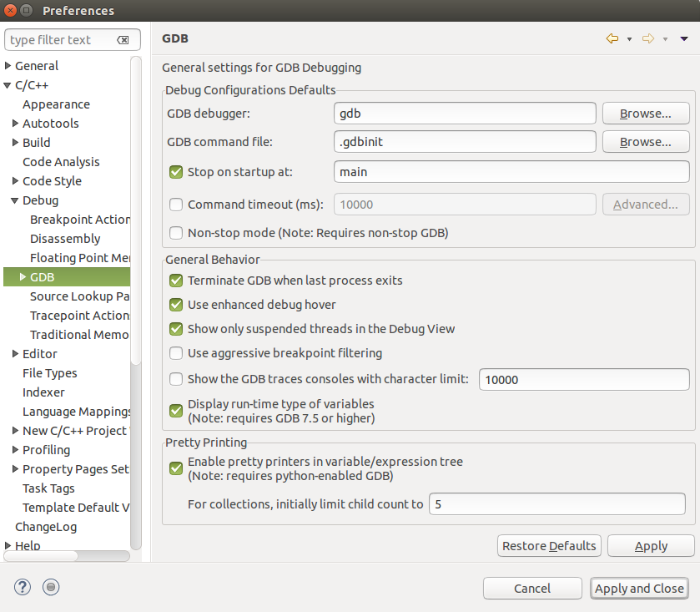
Task: Clear the filter text with the erase icon
Action: (123, 40)
